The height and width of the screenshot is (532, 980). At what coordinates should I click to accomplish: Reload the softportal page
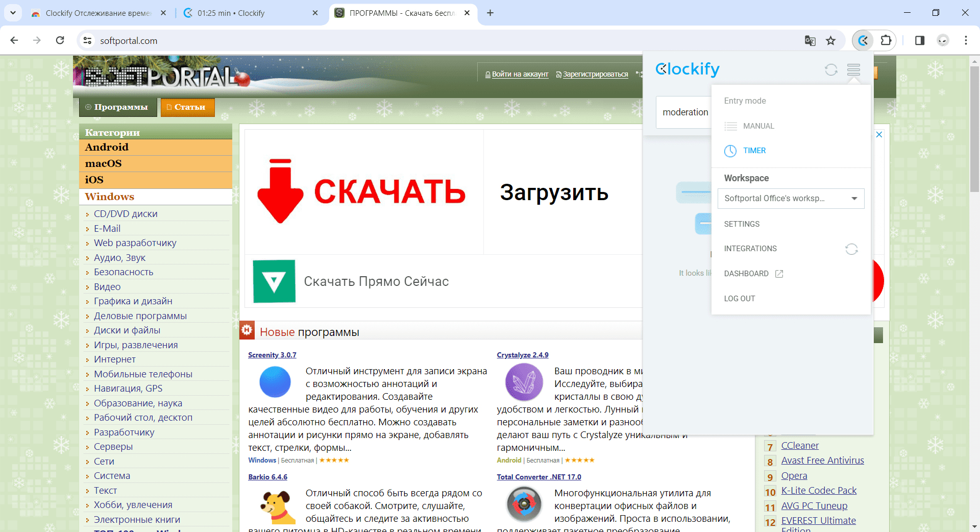(x=60, y=40)
